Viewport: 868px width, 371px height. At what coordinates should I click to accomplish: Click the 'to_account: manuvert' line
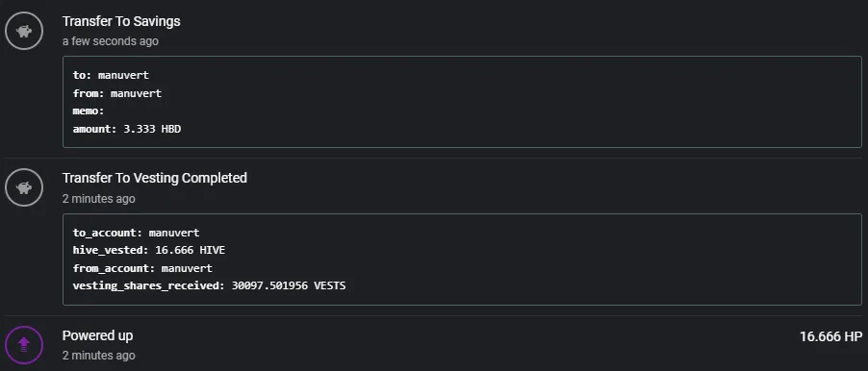[x=137, y=233]
